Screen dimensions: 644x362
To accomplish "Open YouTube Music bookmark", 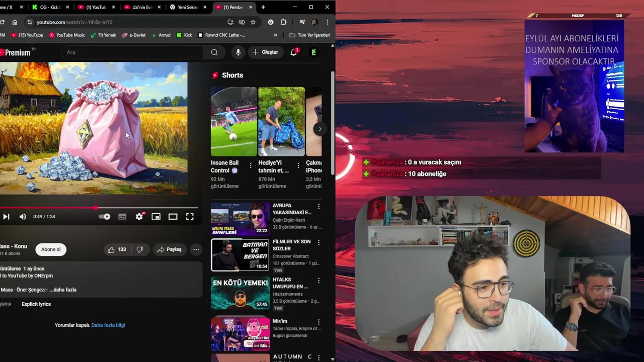I will click(67, 35).
